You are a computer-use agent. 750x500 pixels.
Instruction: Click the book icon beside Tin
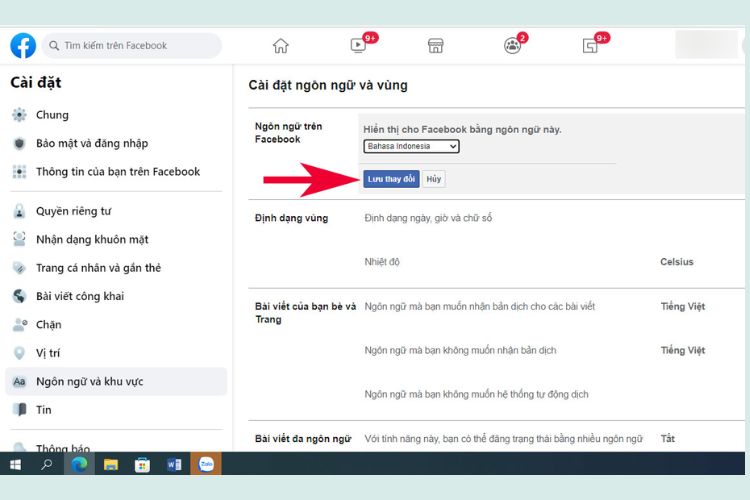click(20, 410)
